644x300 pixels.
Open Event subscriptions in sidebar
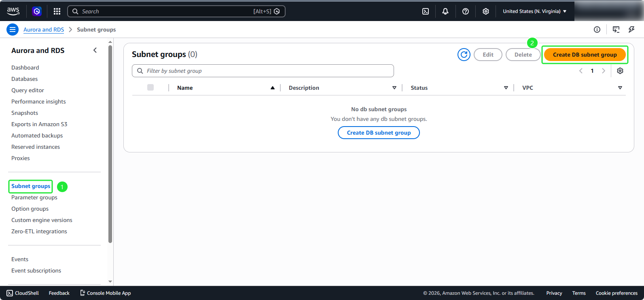(36, 270)
